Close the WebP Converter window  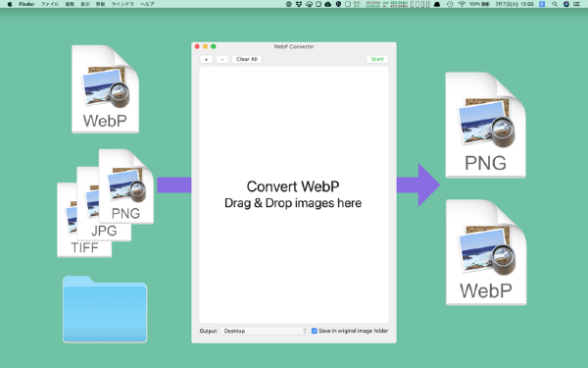tap(197, 46)
